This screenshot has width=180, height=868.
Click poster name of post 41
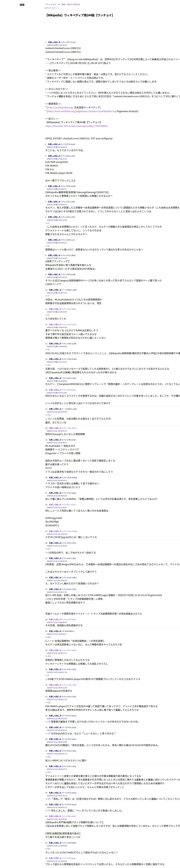pyautogui.click(x=55, y=816)
